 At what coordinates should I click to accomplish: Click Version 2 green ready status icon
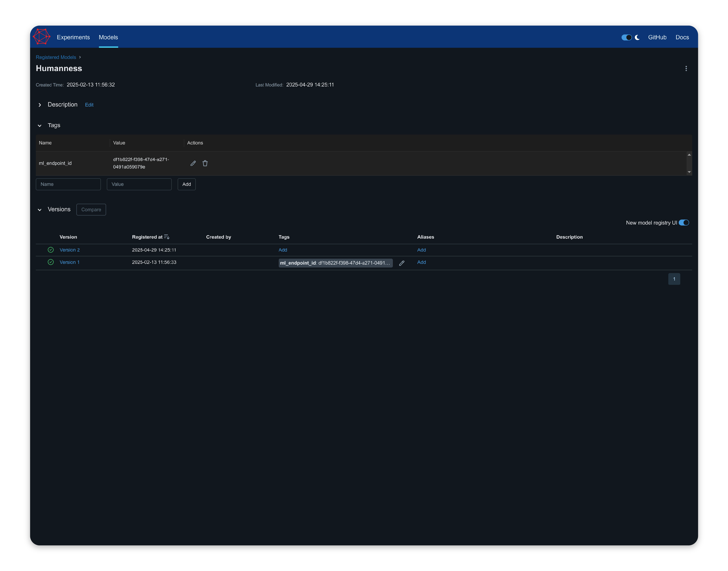[51, 250]
